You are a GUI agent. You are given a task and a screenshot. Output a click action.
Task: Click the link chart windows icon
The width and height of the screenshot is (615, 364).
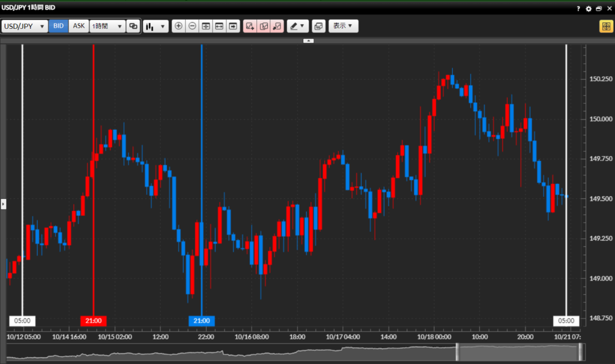(133, 26)
